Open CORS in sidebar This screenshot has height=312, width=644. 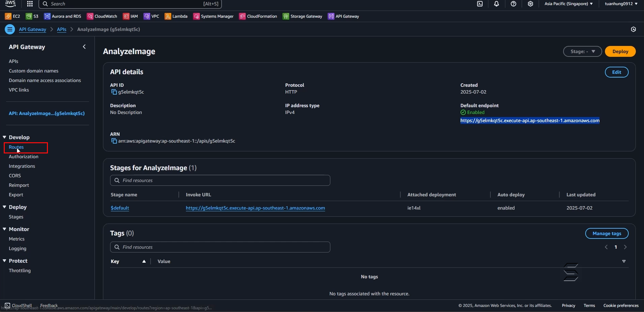click(15, 176)
